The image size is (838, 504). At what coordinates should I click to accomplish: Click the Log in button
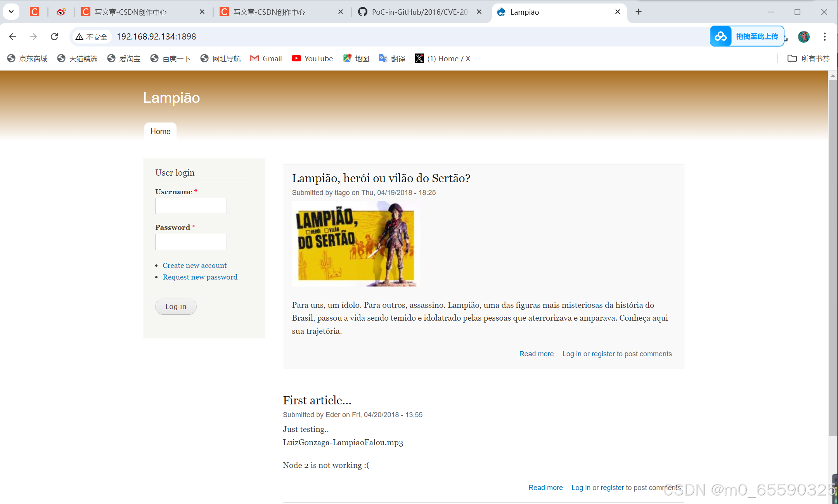(176, 306)
